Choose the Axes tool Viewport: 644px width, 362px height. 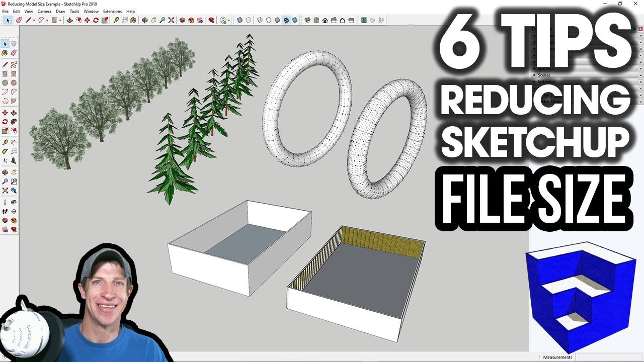[5, 160]
